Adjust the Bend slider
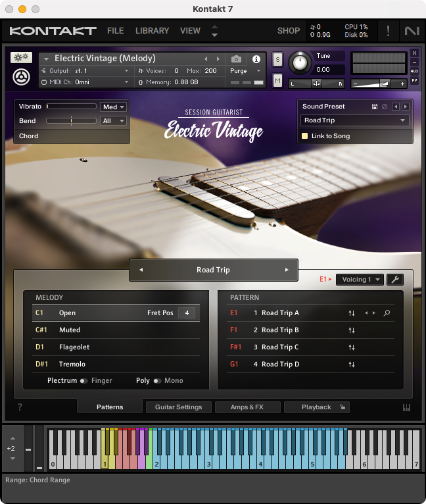The image size is (426, 504). (x=71, y=121)
